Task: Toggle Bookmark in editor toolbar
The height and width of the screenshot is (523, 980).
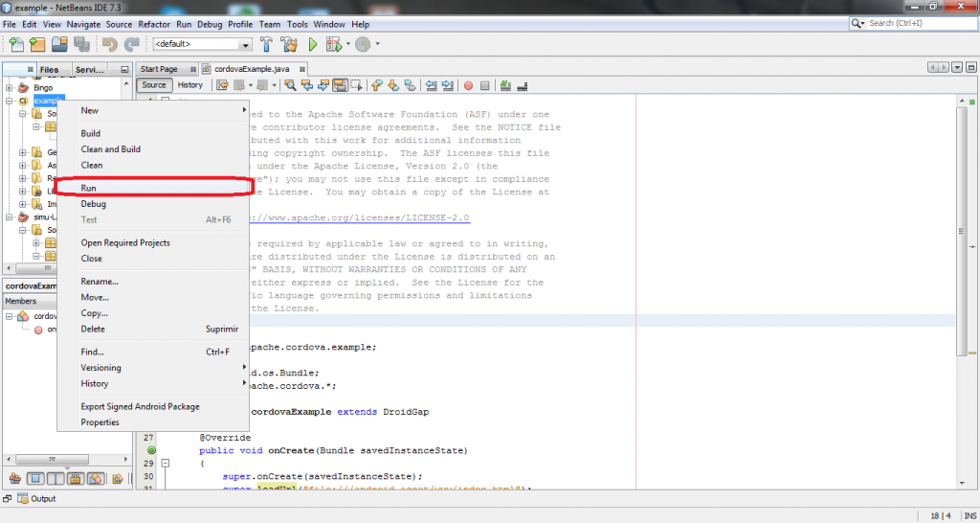Action: [x=410, y=85]
